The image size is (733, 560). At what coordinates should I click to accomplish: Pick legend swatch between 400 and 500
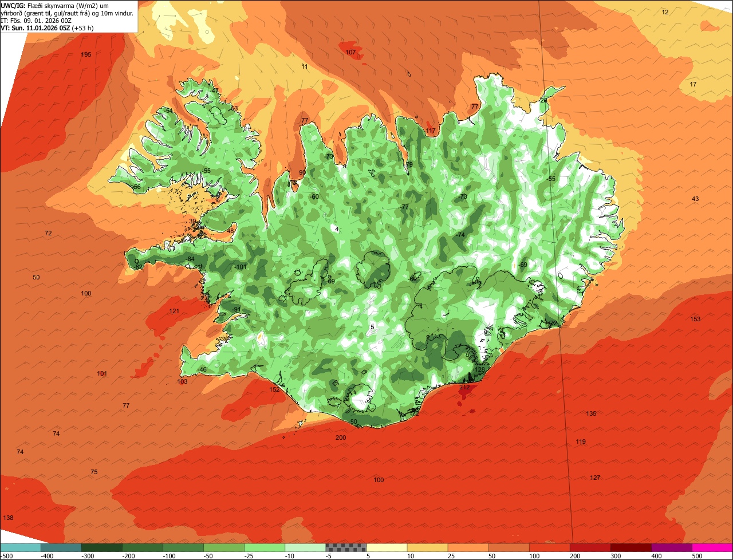[x=672, y=547]
